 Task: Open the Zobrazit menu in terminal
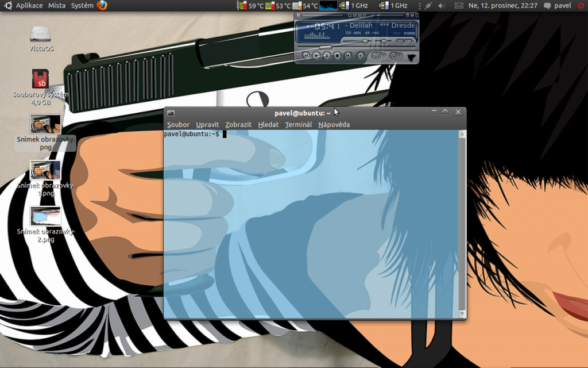coord(238,125)
